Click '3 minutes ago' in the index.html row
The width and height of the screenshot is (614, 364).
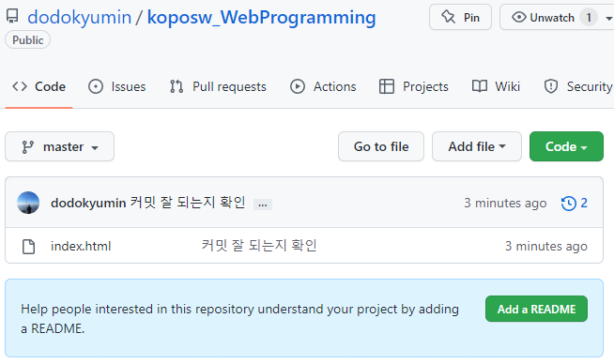coord(545,246)
